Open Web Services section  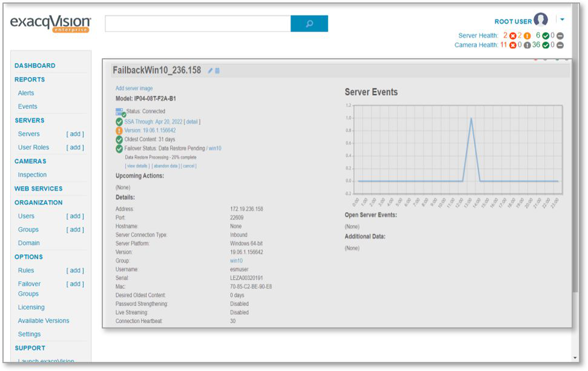[38, 189]
